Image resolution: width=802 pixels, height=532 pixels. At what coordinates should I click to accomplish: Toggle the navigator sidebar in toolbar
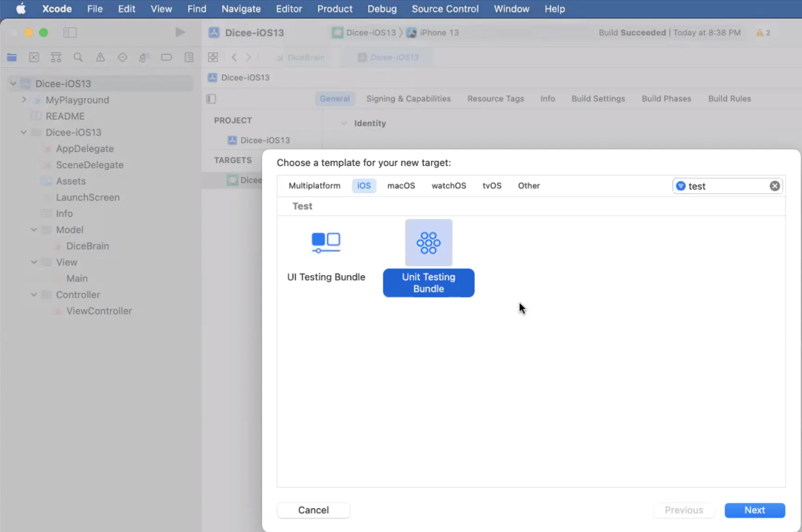pyautogui.click(x=70, y=32)
